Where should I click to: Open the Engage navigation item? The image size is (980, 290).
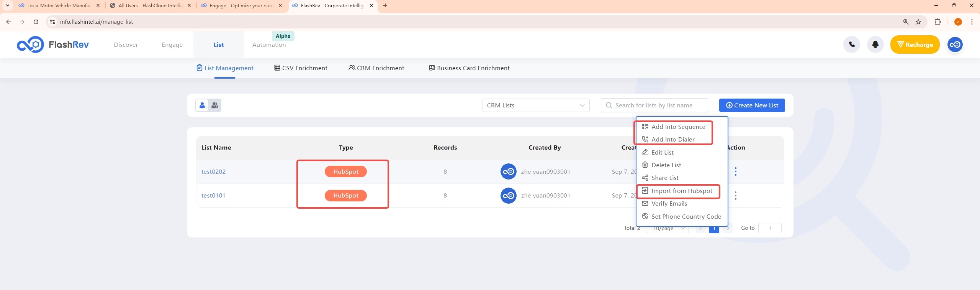172,45
